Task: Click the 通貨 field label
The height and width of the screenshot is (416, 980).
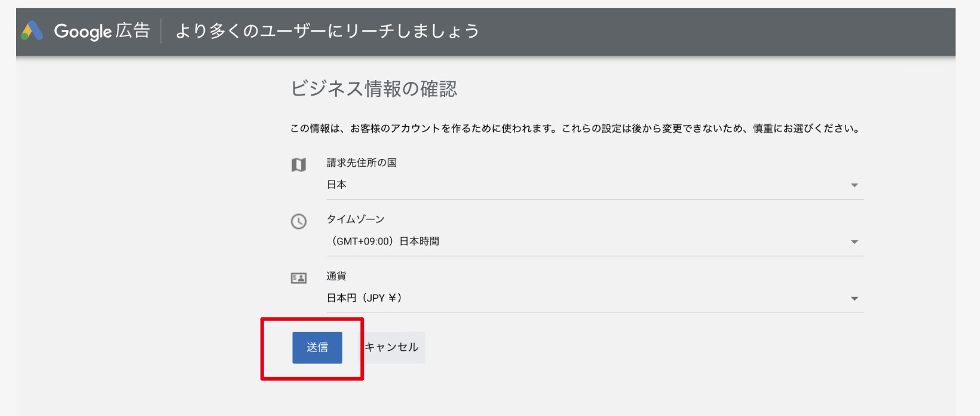Action: (336, 276)
